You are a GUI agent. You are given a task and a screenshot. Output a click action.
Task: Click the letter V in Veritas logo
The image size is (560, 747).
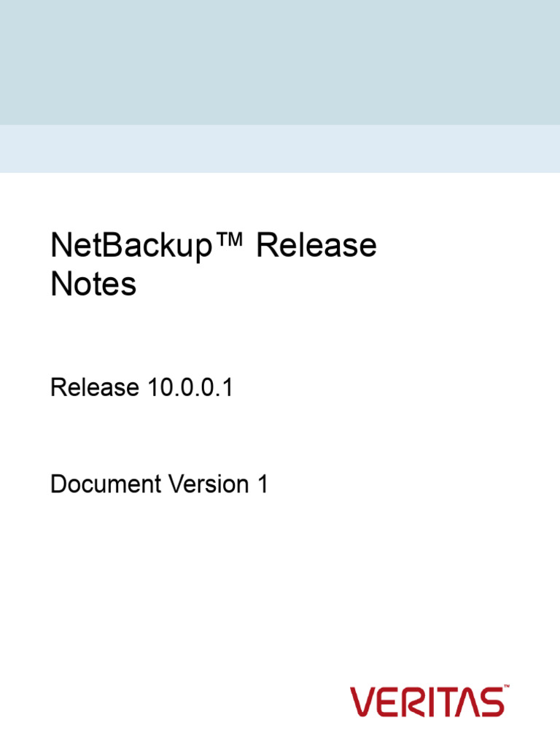pos(362,702)
